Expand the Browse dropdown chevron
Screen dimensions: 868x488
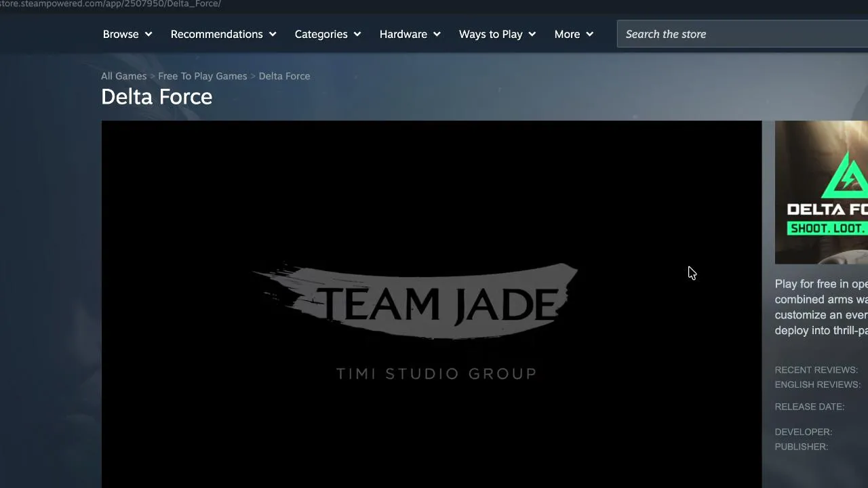148,34
